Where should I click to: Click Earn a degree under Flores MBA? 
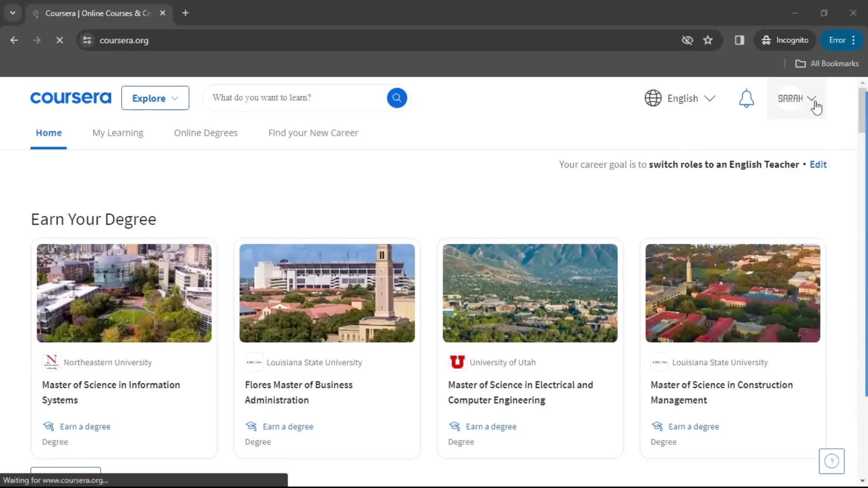point(288,426)
